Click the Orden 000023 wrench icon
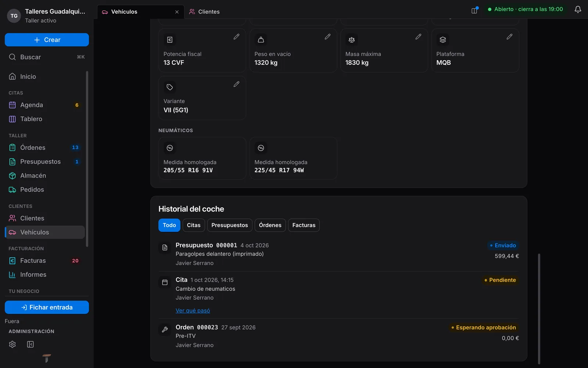 pos(165,330)
